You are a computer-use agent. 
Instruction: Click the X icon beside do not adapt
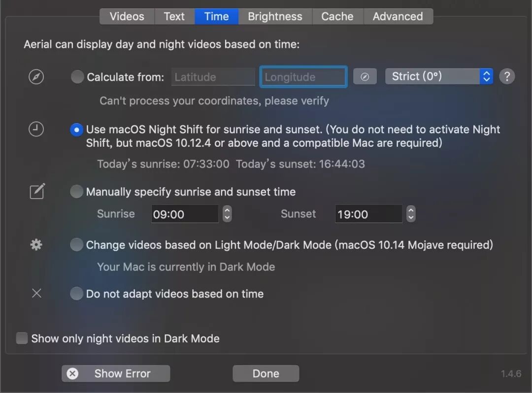tap(36, 294)
